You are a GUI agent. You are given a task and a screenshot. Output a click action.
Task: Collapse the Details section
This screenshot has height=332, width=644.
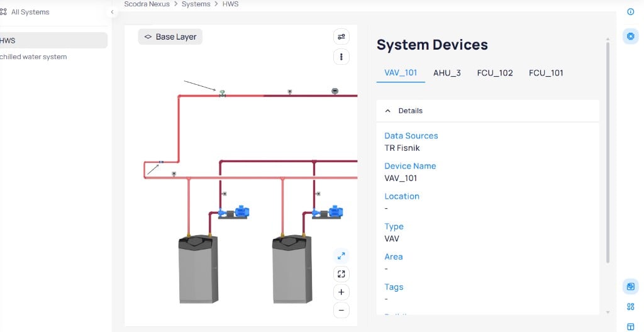387,111
